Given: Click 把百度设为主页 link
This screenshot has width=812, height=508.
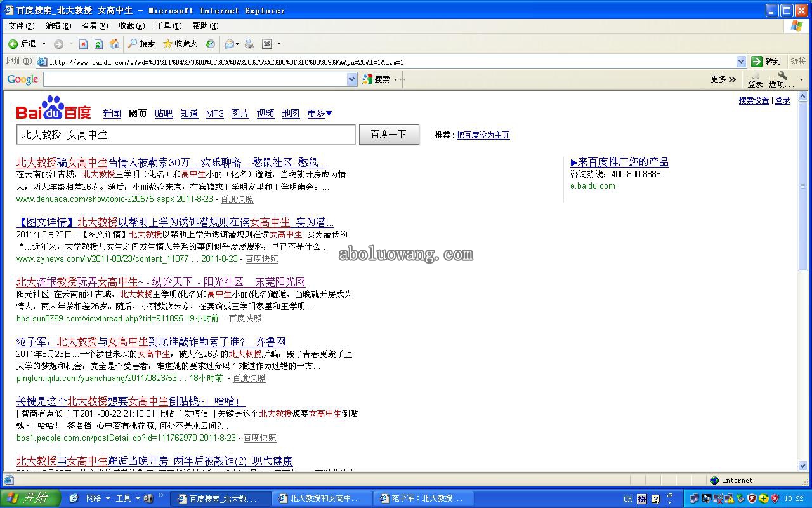Looking at the screenshot, I should (x=483, y=135).
